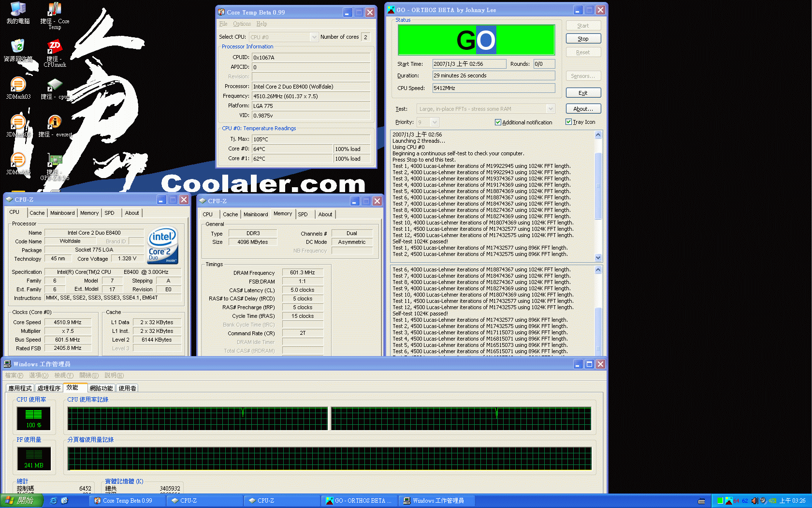Switch to About tab in right CPU-Z window

pyautogui.click(x=325, y=214)
